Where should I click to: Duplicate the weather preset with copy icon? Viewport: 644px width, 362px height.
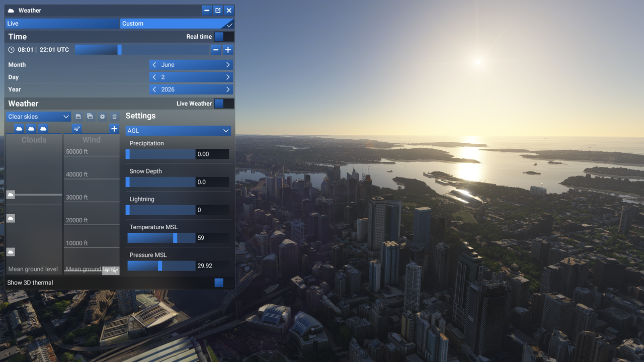click(90, 117)
